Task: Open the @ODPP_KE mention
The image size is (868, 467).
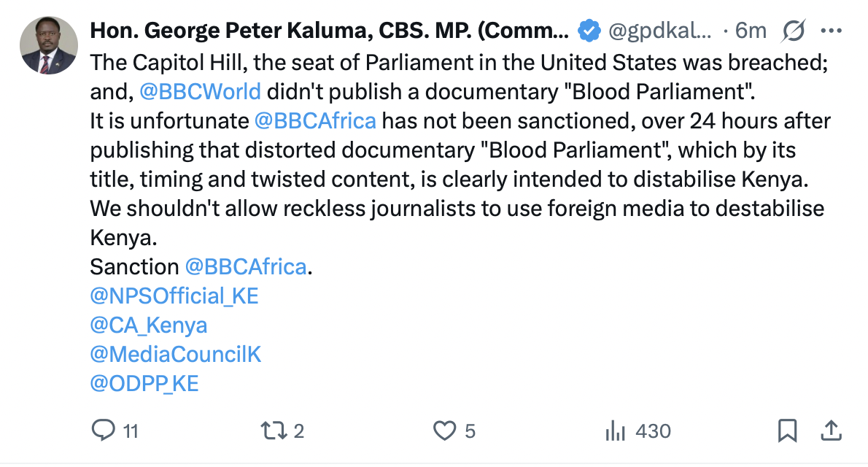Action: pos(144,384)
